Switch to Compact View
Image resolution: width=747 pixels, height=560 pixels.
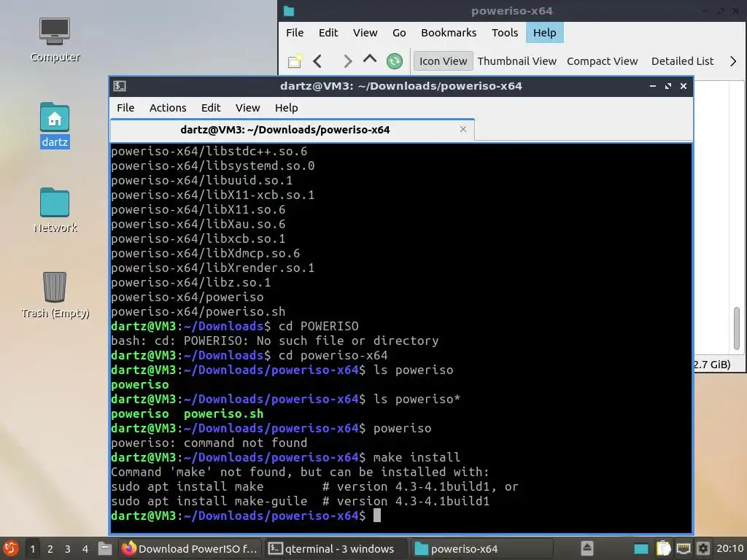(x=602, y=61)
